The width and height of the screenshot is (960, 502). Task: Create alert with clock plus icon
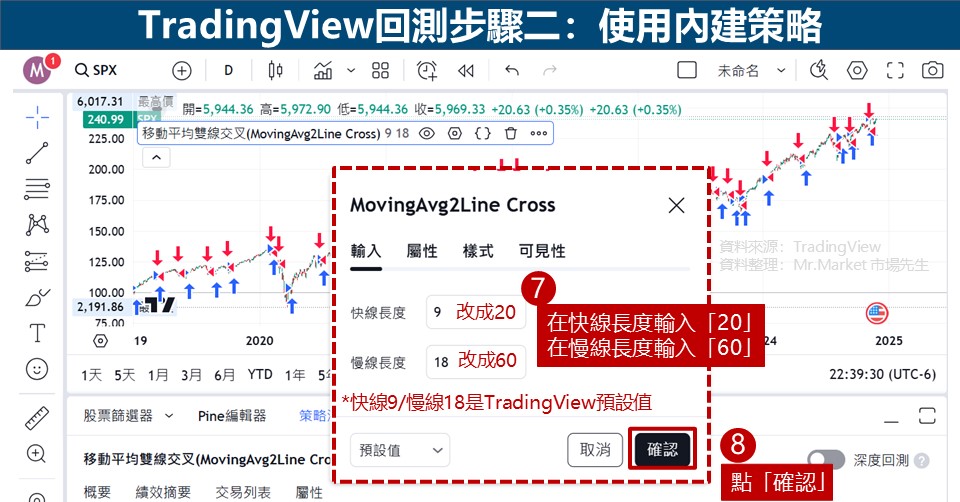[427, 70]
